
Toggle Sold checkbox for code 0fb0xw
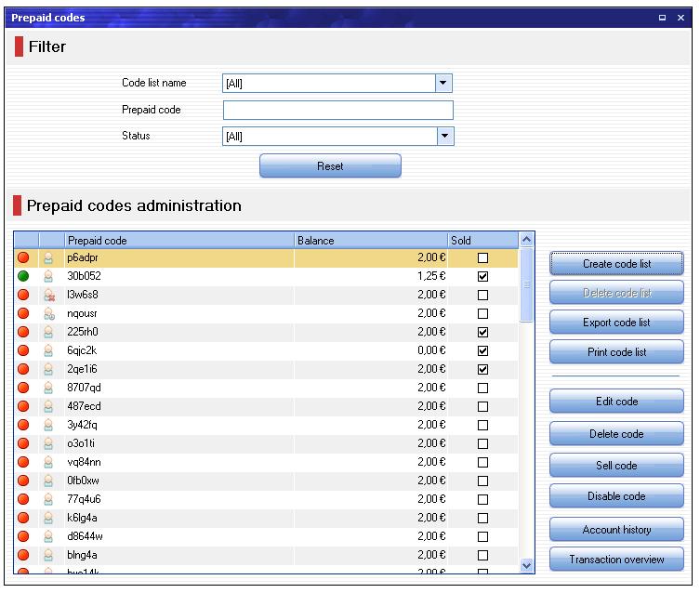pos(482,481)
